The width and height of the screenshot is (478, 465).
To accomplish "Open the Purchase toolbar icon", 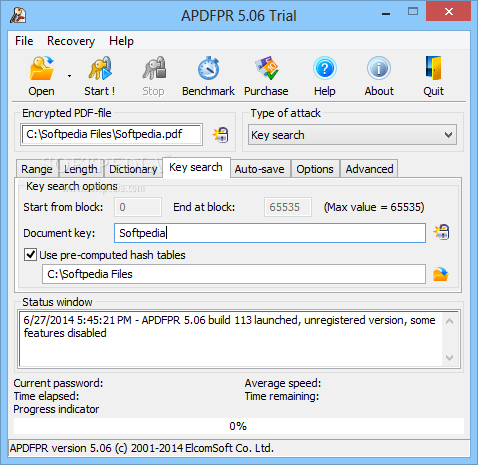I will click(267, 68).
